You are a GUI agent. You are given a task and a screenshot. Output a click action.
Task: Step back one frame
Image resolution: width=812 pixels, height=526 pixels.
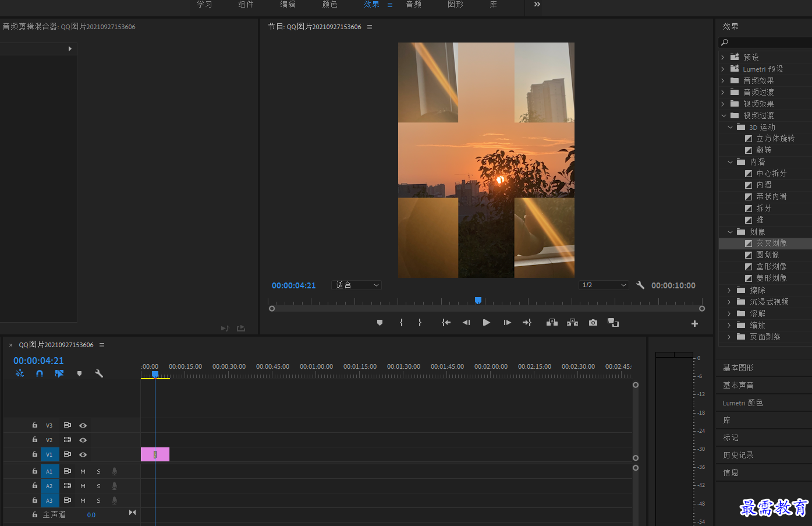[x=466, y=323]
